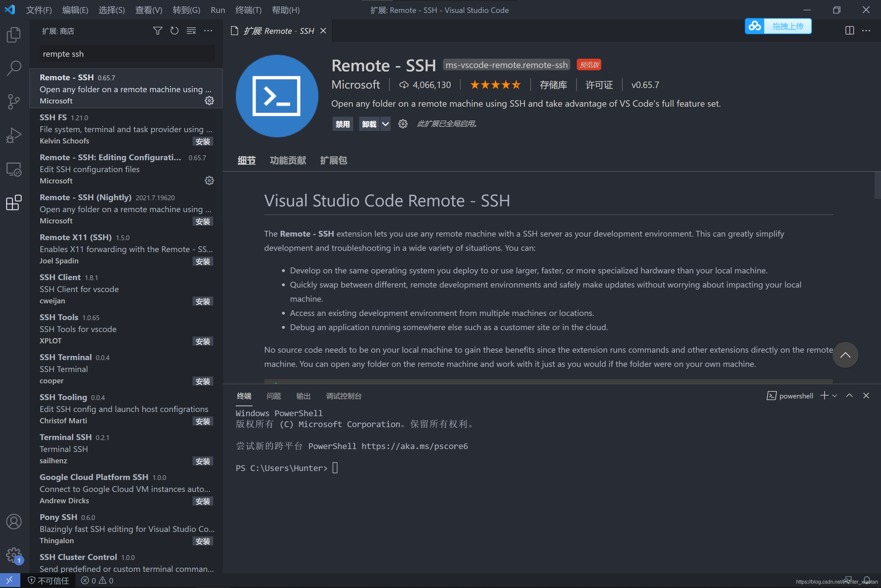Select Google Cloud Platform SSH extension entry
The width and height of the screenshot is (881, 588).
126,488
